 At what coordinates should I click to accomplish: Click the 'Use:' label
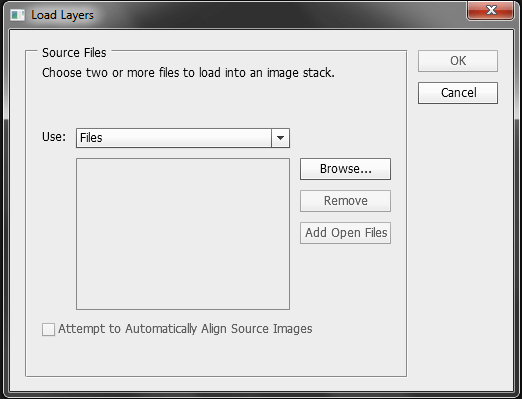click(x=54, y=137)
